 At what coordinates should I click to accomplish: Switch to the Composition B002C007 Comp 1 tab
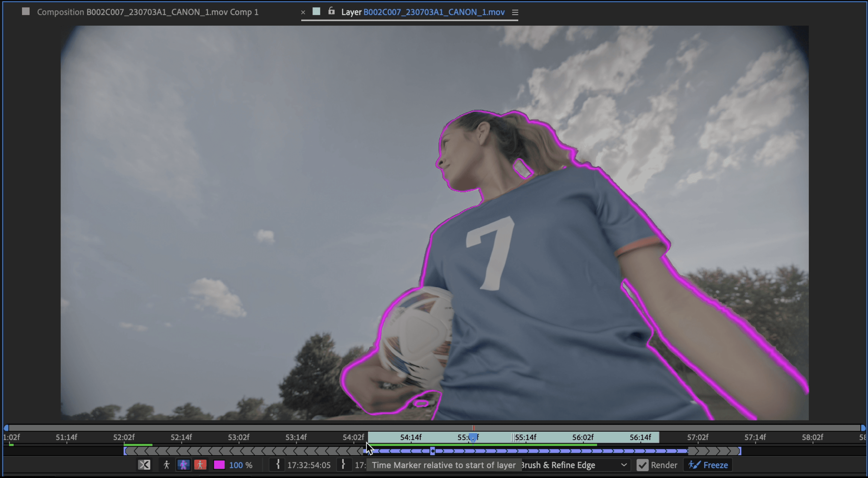click(x=148, y=12)
